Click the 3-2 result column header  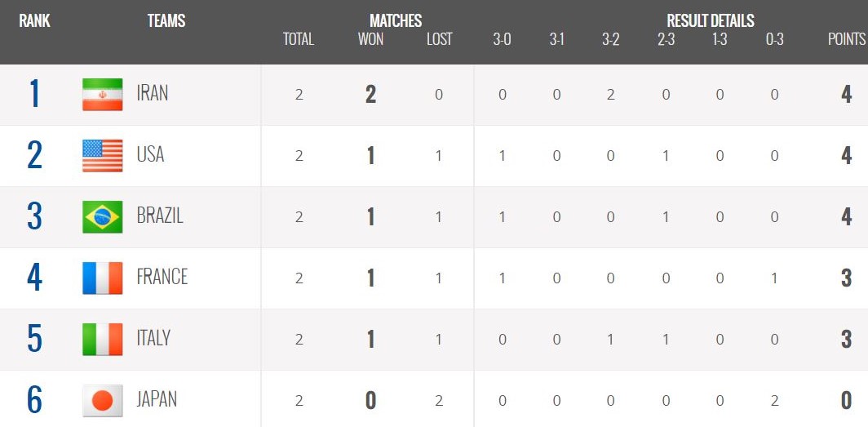pos(610,39)
